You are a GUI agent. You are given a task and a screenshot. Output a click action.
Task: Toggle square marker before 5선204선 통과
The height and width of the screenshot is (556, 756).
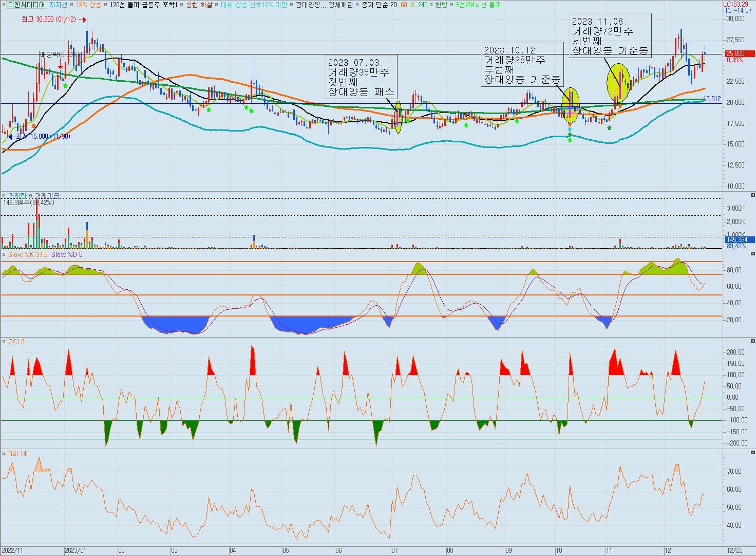point(452,5)
